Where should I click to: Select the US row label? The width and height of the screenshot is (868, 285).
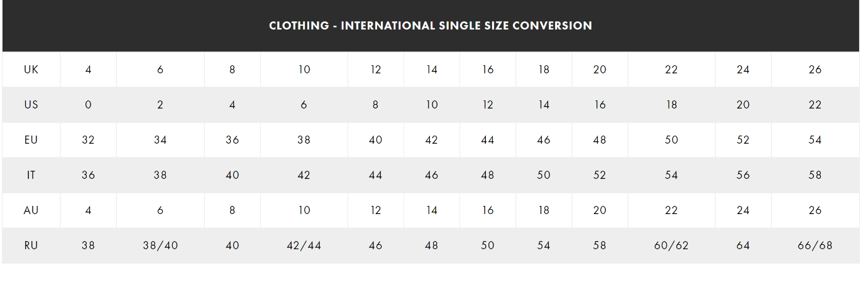coord(31,105)
